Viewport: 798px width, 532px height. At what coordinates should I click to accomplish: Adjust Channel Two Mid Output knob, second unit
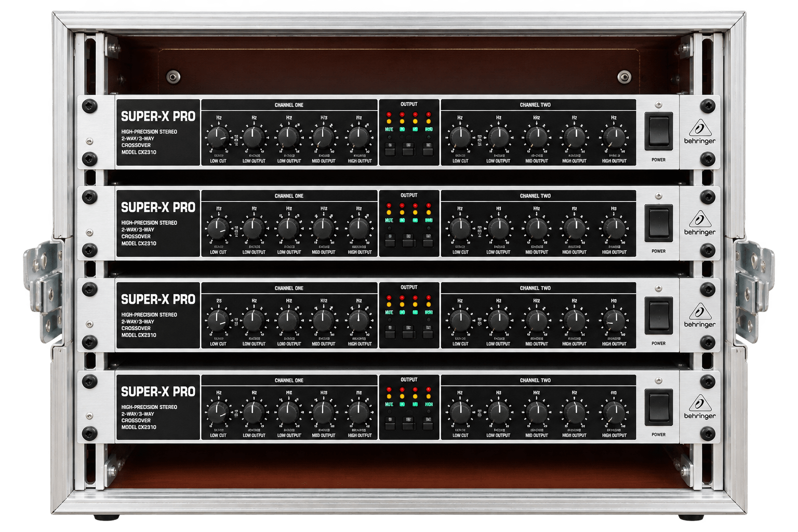coord(537,228)
